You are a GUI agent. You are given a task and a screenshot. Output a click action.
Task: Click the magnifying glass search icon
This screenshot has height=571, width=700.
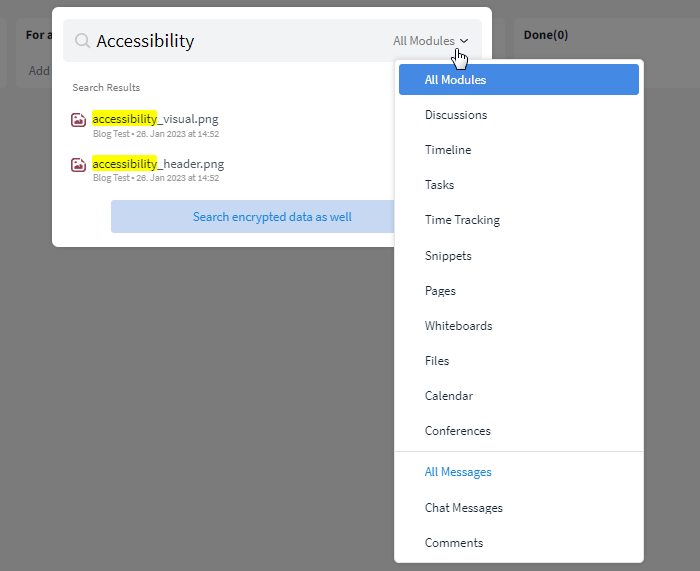(x=82, y=41)
